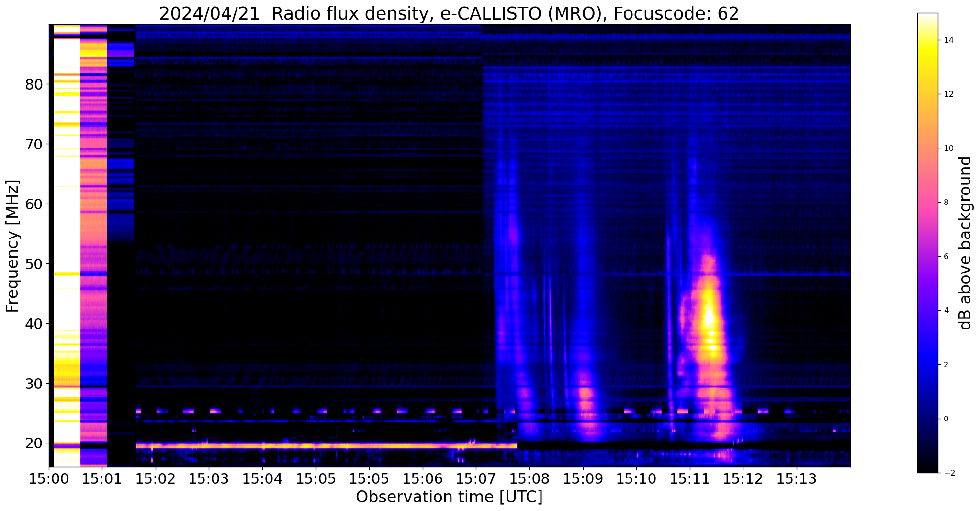Click the 15:07 time tick label
This screenshot has width=980, height=511.
coord(476,478)
